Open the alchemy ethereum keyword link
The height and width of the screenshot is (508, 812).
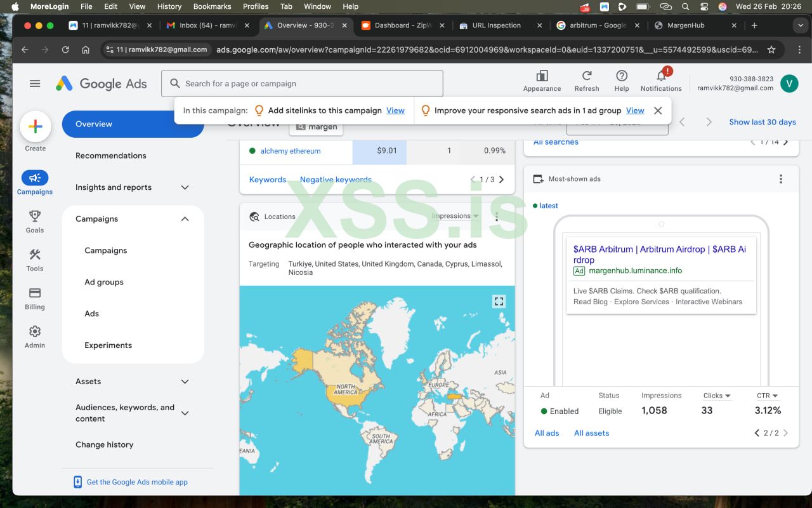291,151
